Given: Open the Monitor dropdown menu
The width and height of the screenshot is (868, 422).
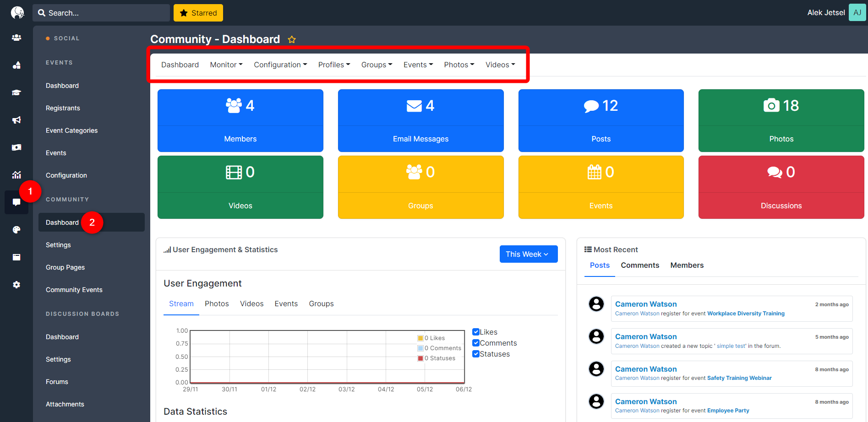Looking at the screenshot, I should point(226,65).
